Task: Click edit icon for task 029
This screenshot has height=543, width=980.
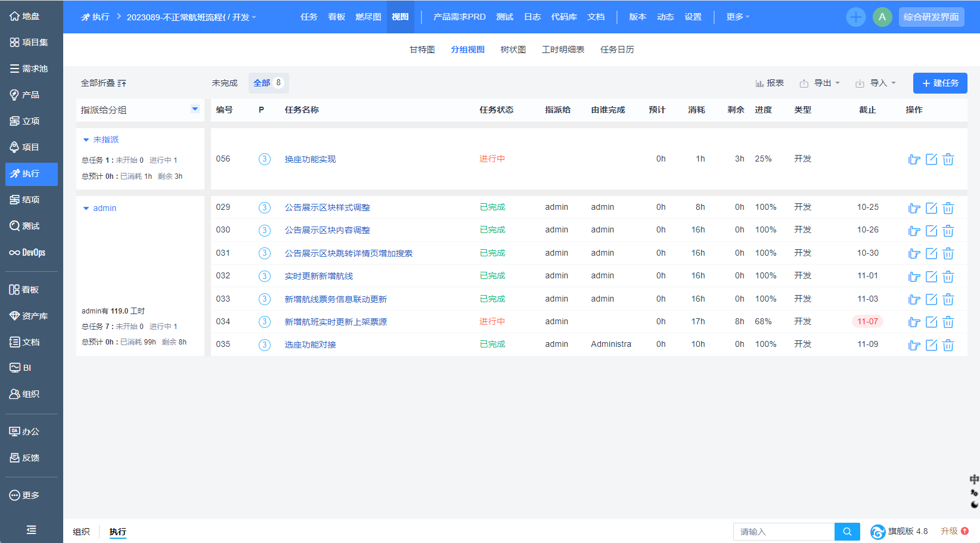Action: 931,208
